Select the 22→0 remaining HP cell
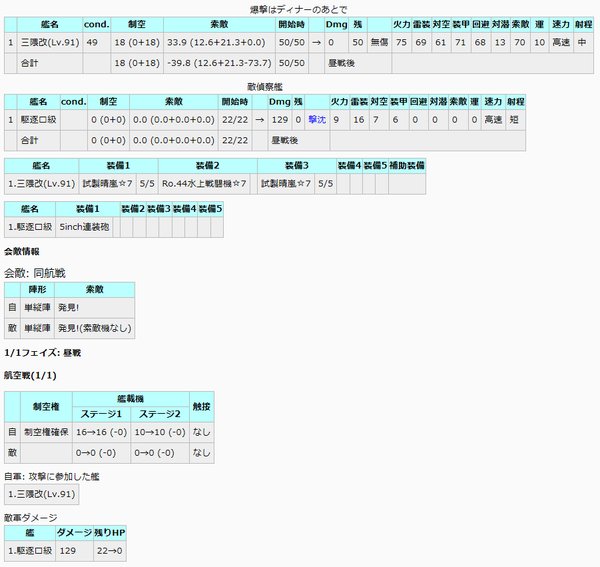 click(110, 551)
